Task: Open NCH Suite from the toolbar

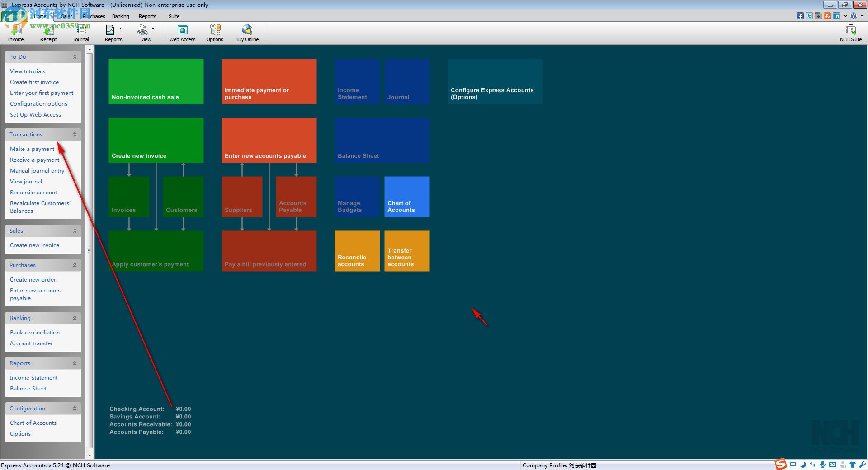Action: (851, 33)
